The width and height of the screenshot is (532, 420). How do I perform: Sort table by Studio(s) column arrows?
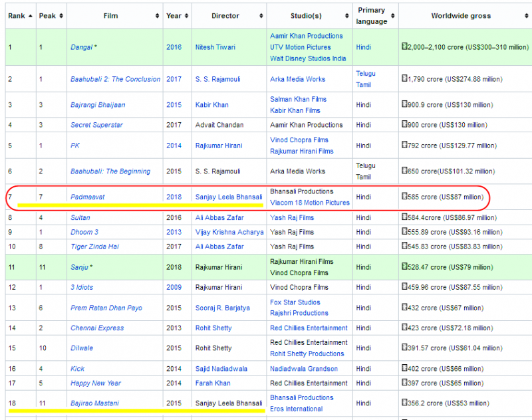(x=346, y=15)
